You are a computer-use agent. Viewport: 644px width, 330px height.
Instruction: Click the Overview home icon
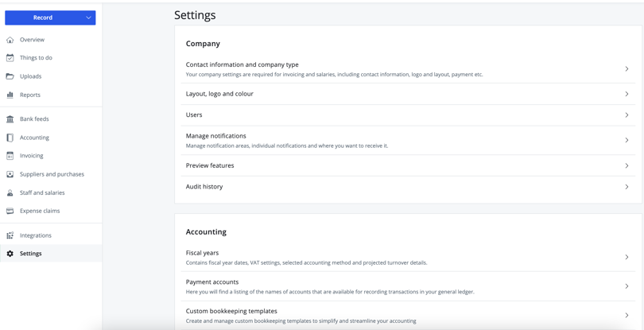(x=10, y=40)
